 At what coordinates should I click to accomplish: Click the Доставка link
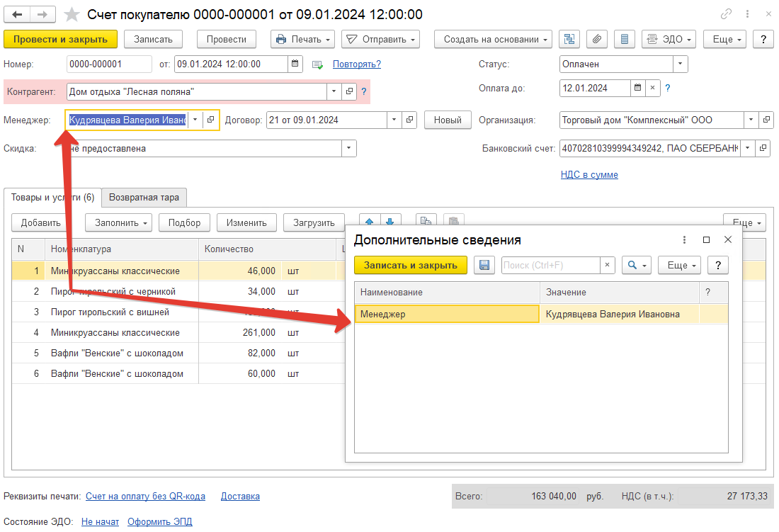240,497
